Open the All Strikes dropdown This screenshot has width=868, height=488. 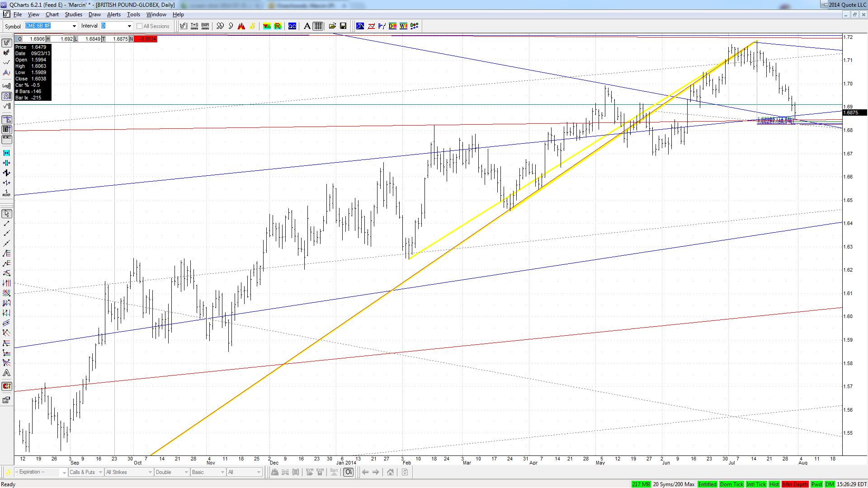[x=150, y=472]
